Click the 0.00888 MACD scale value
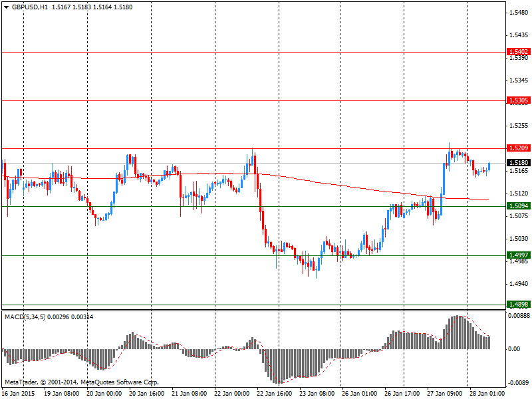This screenshot has width=532, height=399. tap(519, 316)
